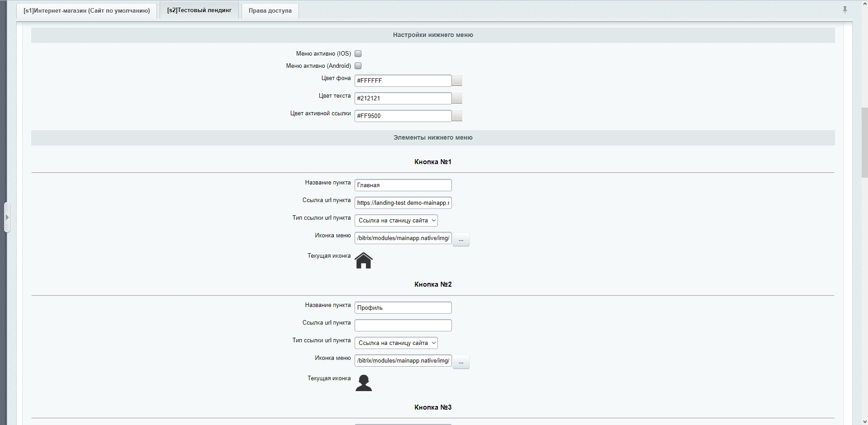Open Тип ссылки dropdown for Кнопка №2
Screen dimensions: 868x425
[x=396, y=343]
